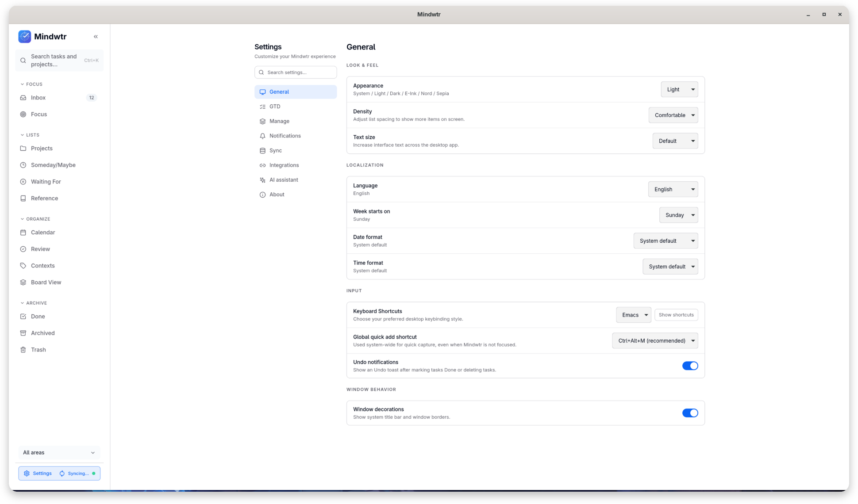Viewport: 858px width, 504px height.
Task: Collapse the ORGANIZE section chevron
Action: point(22,219)
